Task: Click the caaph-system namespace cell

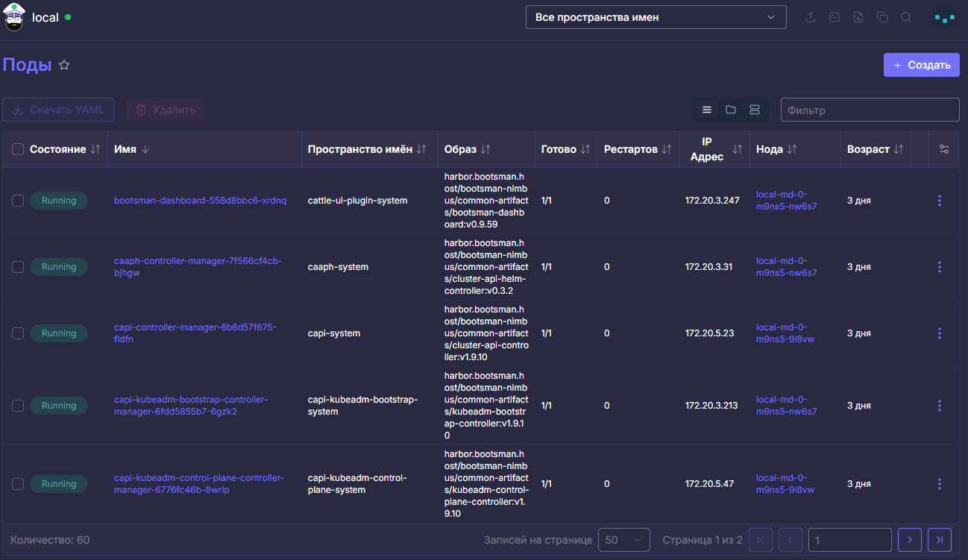Action: click(x=338, y=267)
